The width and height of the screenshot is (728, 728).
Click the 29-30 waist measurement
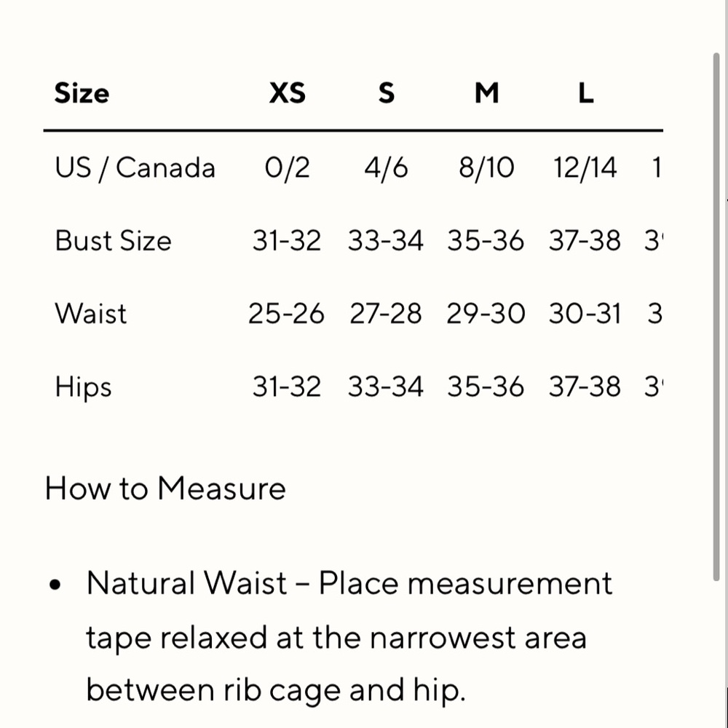(486, 314)
